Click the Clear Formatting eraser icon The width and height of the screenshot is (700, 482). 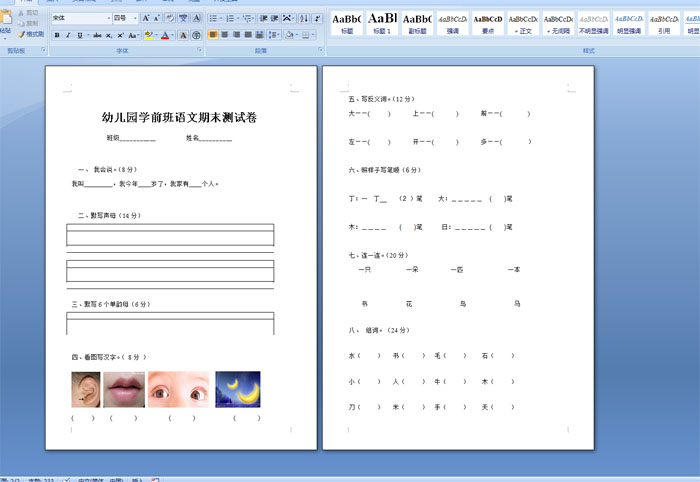pos(170,18)
